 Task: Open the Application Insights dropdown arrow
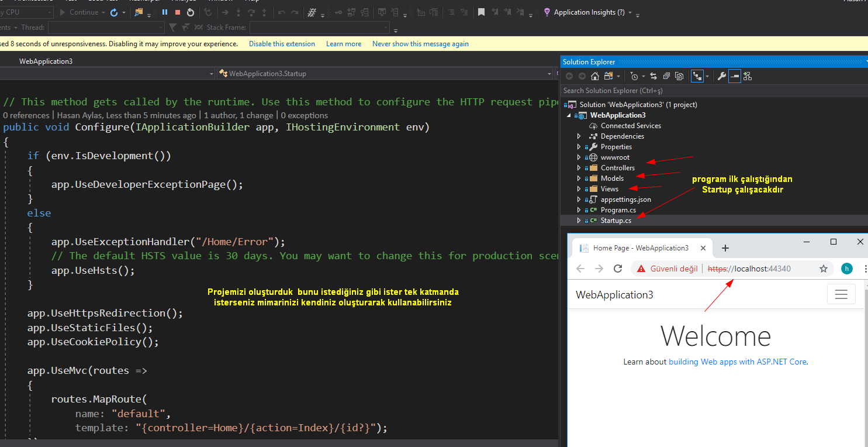pyautogui.click(x=630, y=13)
